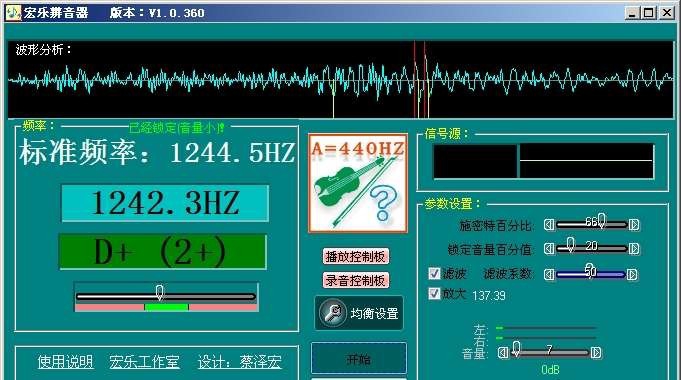Decrease 滤波系数 with left arrow
Image resolution: width=681 pixels, height=380 pixels.
(x=549, y=274)
